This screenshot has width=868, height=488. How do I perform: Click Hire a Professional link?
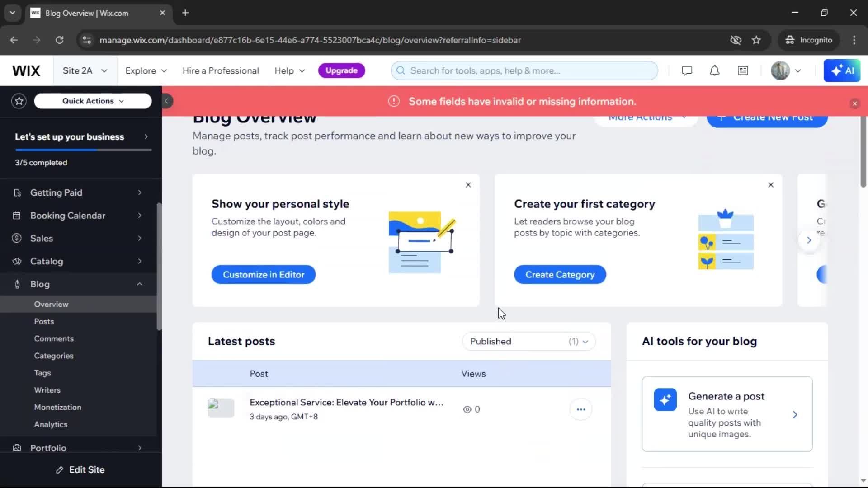point(221,70)
